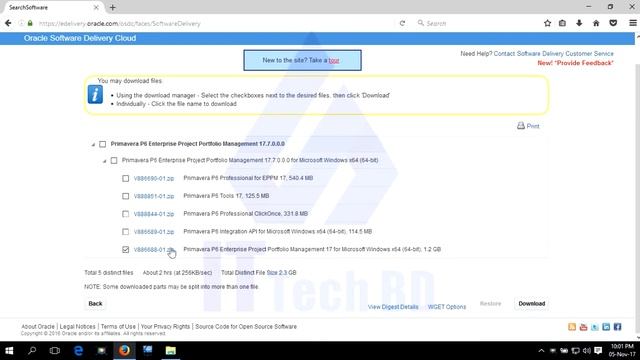Click the printer icon next to Print
This screenshot has height=360, width=640.
click(521, 126)
